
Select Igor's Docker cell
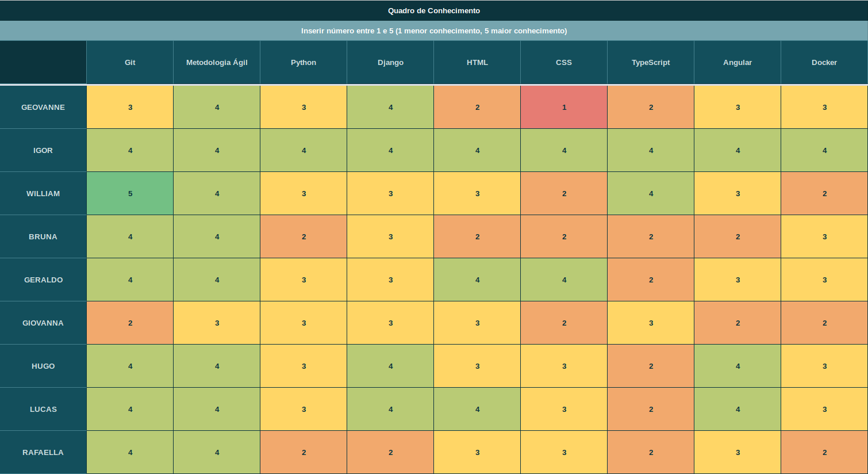tap(824, 150)
